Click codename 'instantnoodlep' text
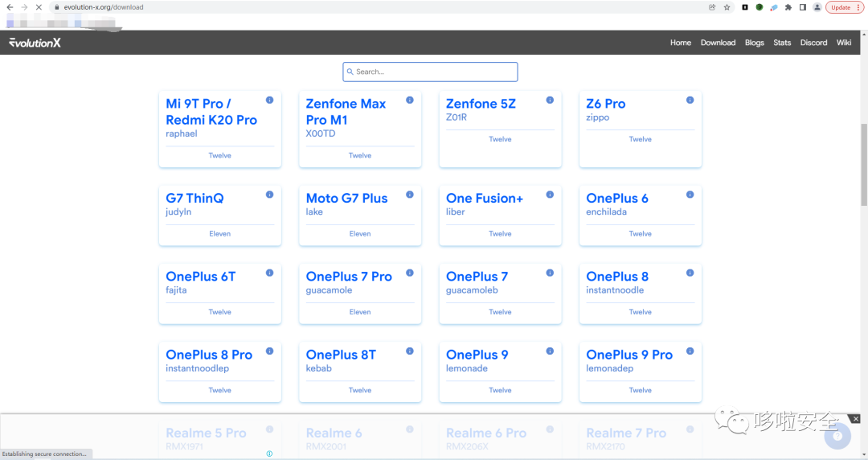Viewport: 868px width, 460px height. (197, 368)
